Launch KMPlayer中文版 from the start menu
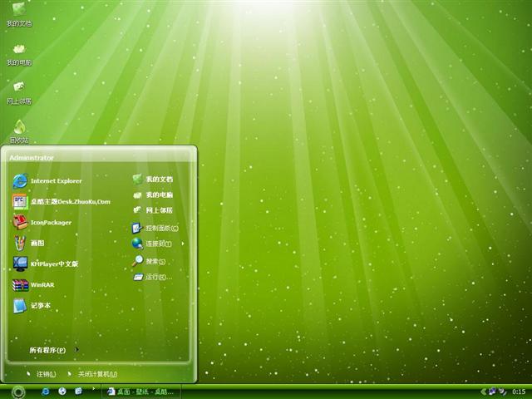 point(46,264)
